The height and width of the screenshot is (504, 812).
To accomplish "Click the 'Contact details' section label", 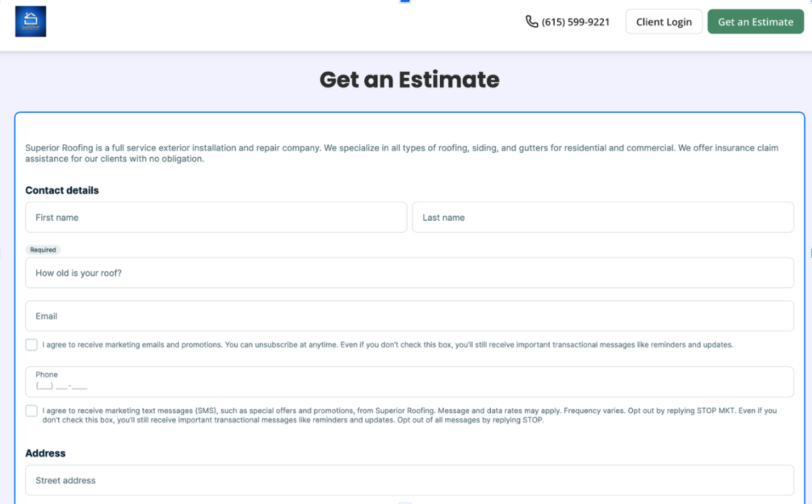I will (62, 190).
